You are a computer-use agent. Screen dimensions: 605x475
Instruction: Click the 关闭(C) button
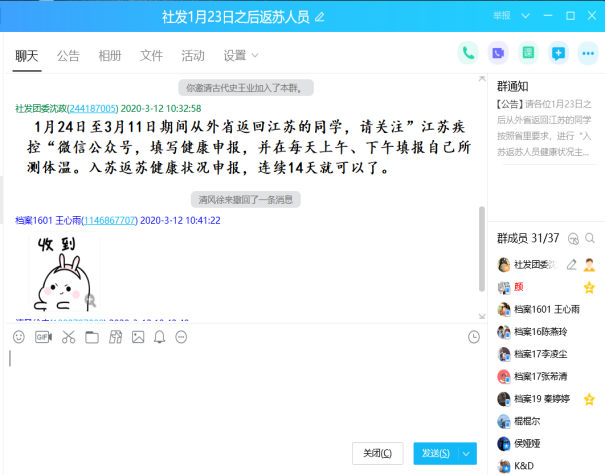pos(378,454)
